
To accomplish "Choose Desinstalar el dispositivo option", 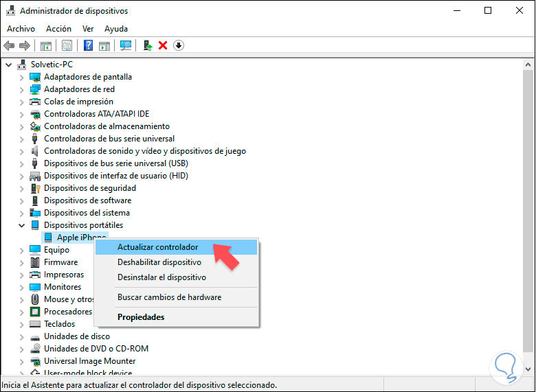I will 176,277.
